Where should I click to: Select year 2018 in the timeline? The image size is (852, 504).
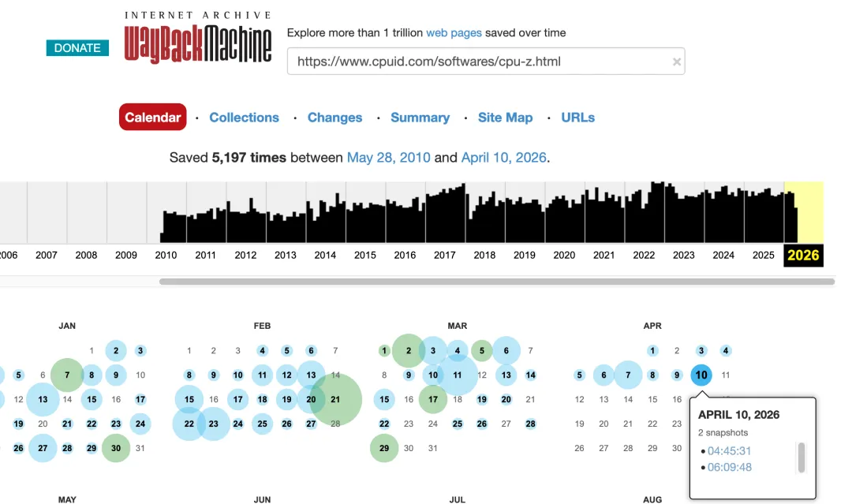coord(484,256)
